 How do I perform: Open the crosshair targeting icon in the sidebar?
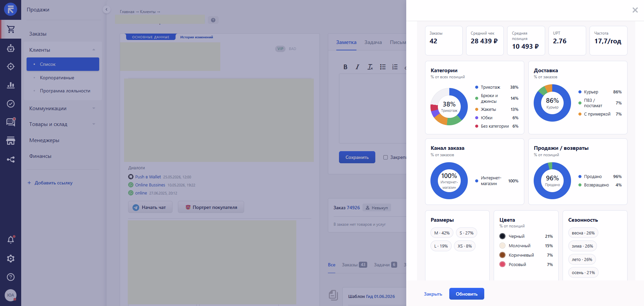[11, 67]
